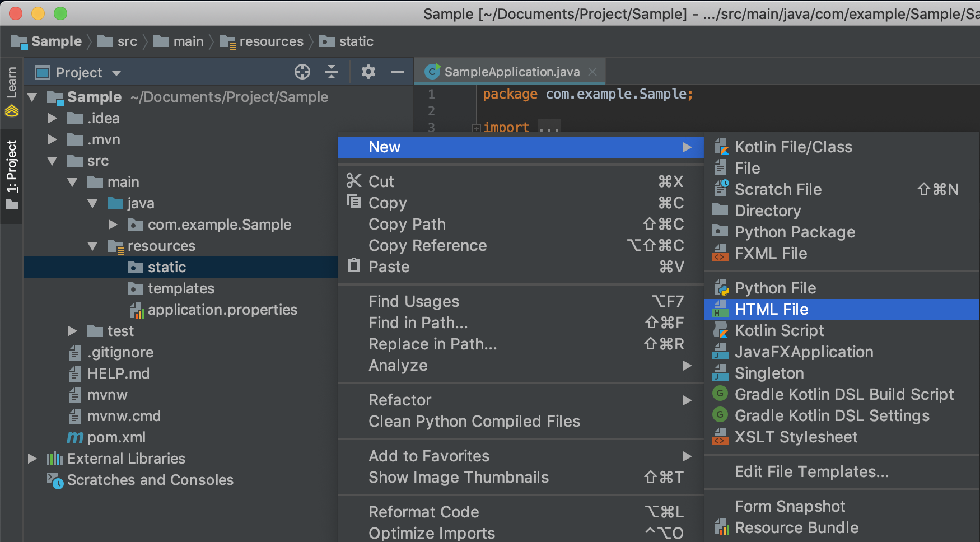Click the Kotlin File/Class icon
The height and width of the screenshot is (542, 980).
click(x=721, y=147)
